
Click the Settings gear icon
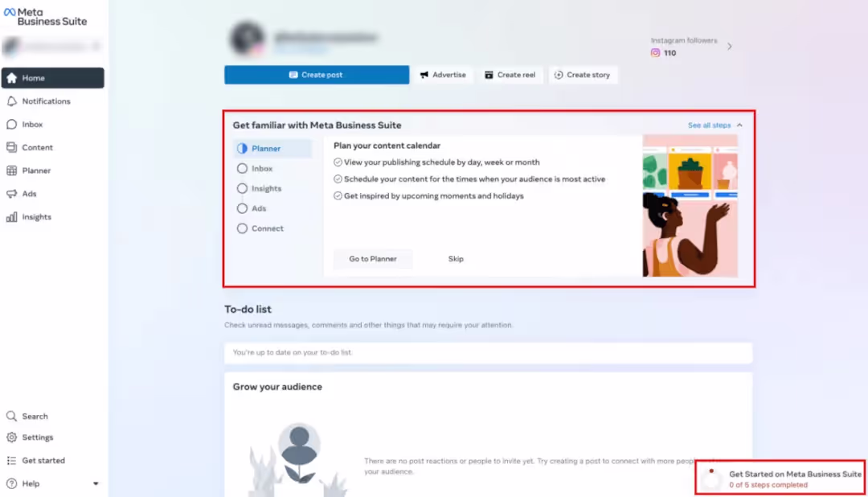(x=11, y=437)
